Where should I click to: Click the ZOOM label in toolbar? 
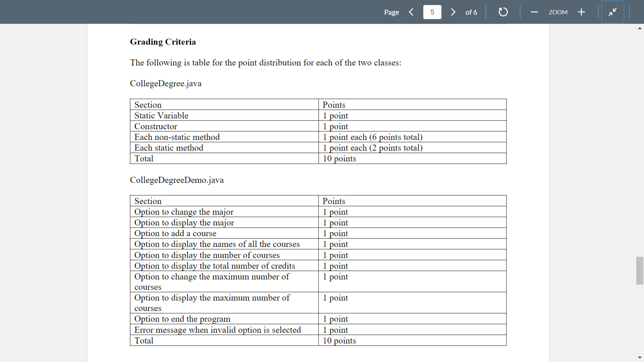pos(558,12)
